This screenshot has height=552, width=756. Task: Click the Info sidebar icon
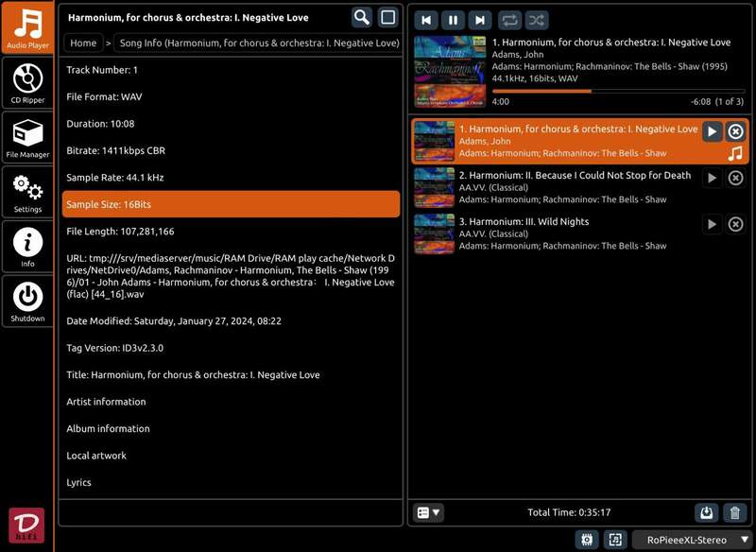click(x=27, y=247)
